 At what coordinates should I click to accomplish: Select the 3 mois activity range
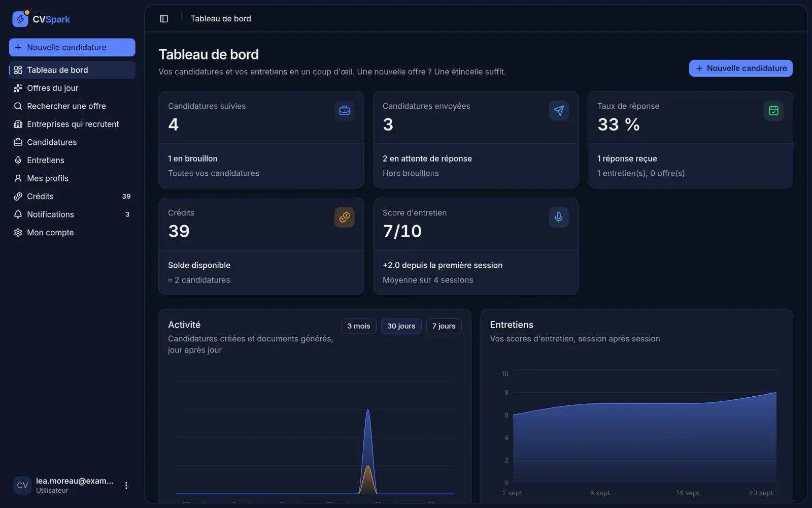[x=358, y=326]
